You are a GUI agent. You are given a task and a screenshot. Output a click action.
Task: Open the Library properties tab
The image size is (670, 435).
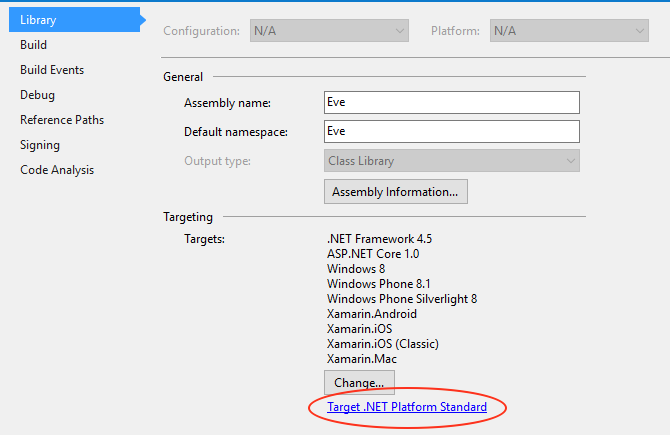(75, 20)
